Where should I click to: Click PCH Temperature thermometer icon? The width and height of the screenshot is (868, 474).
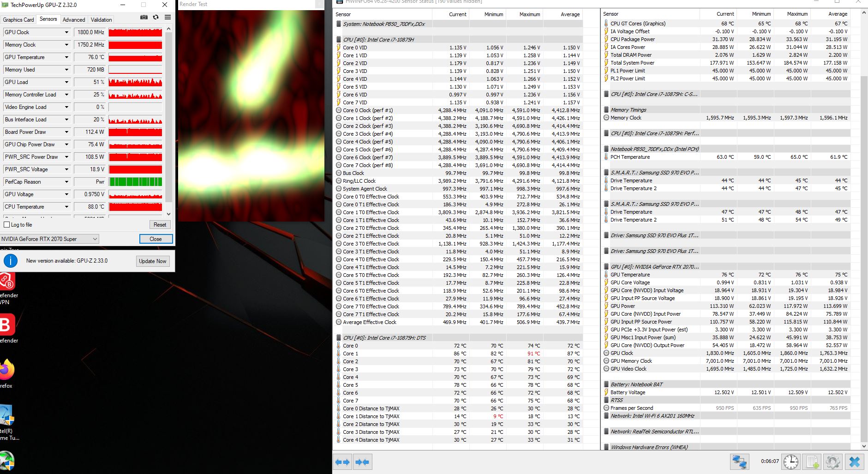click(606, 157)
